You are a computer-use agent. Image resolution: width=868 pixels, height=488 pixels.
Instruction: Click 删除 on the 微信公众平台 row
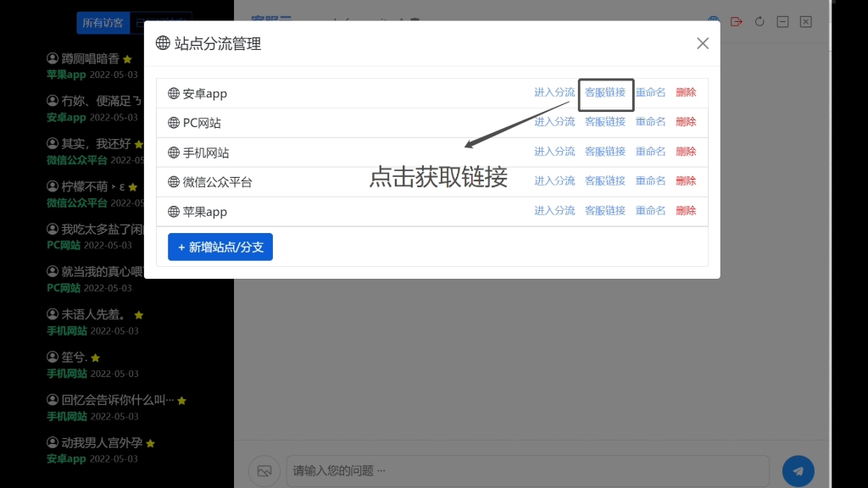tap(686, 180)
